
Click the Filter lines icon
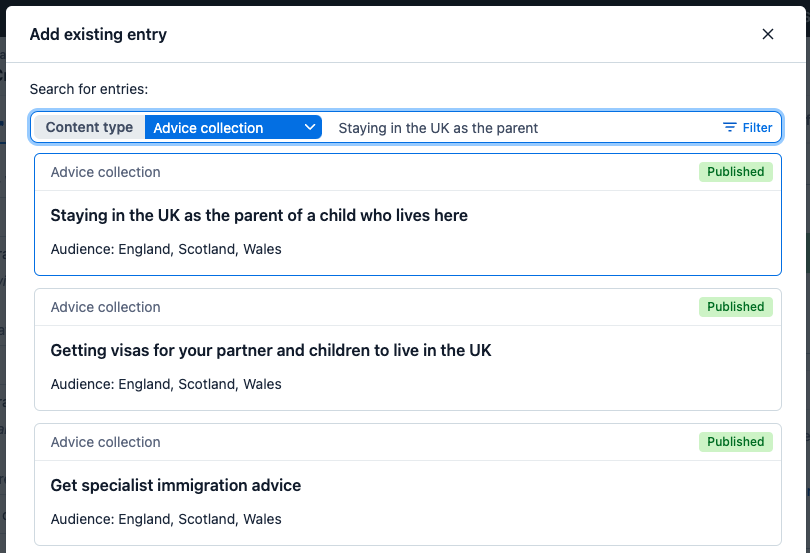730,128
